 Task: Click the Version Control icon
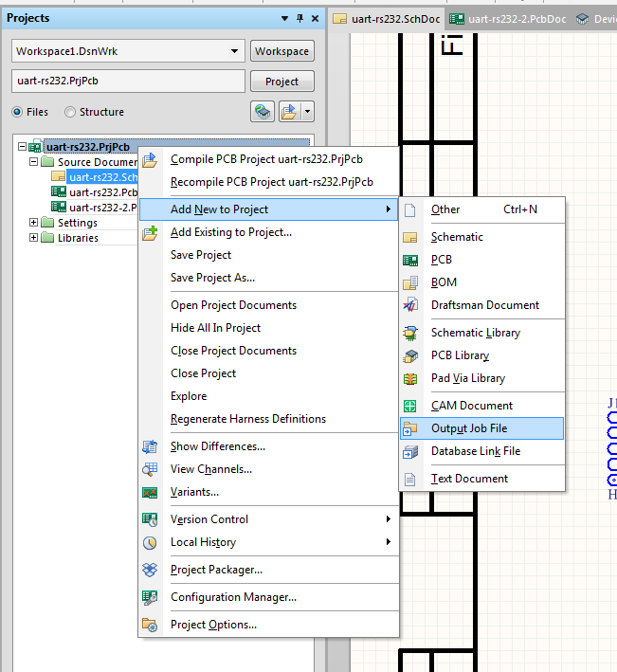coord(150,519)
